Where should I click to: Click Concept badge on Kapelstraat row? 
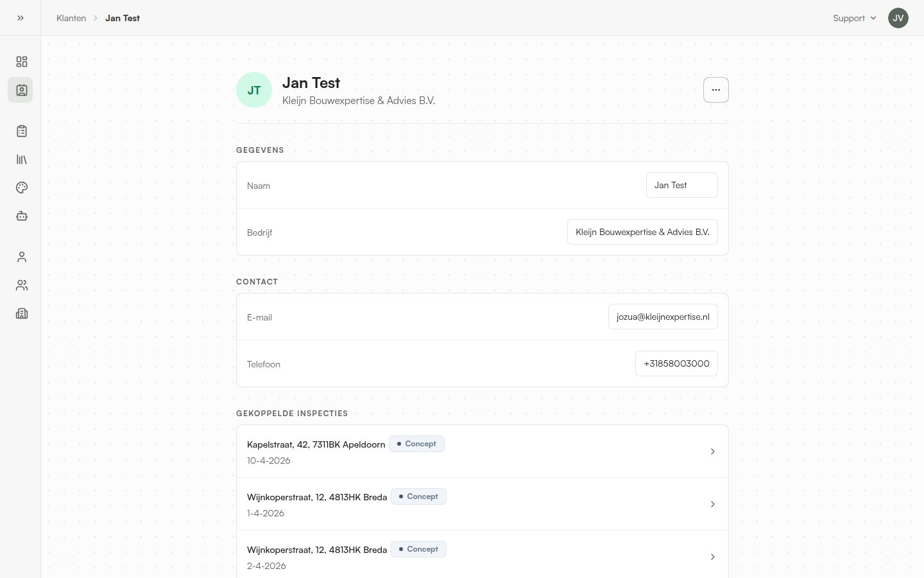pyautogui.click(x=416, y=444)
